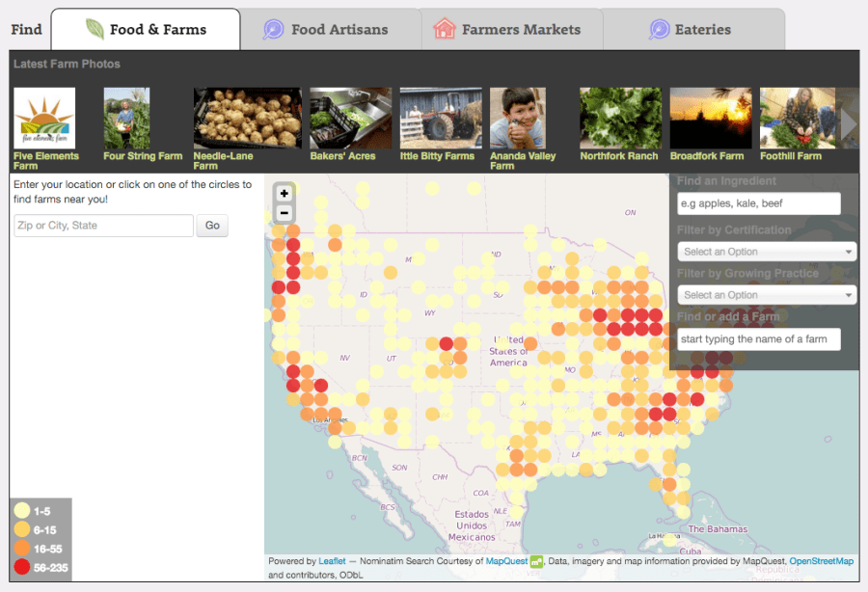Focus the Find an Ingredient search box
868x592 pixels.
click(x=758, y=203)
